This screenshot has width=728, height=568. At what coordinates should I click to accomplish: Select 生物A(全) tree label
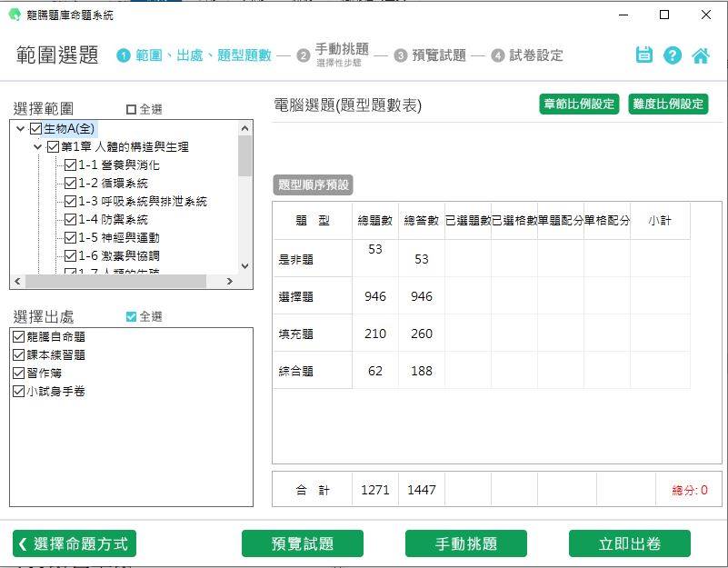[x=69, y=129]
